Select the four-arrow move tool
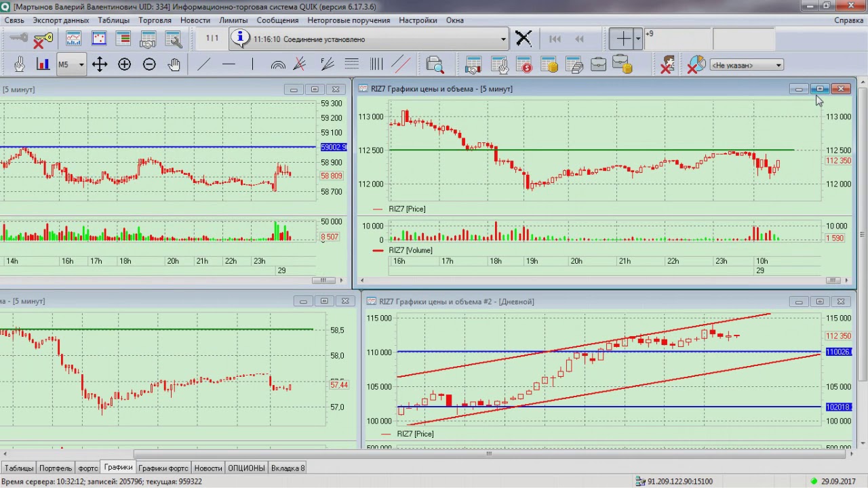The image size is (868, 488). coord(100,64)
